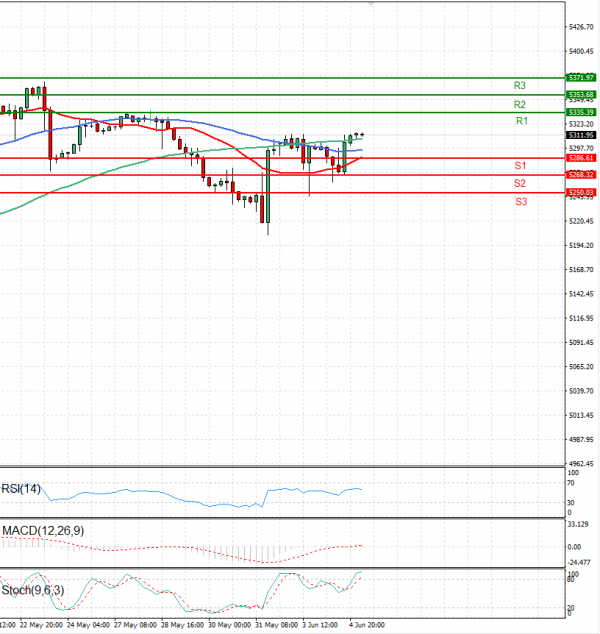Click the 4 Jun 20:00 time label
Viewport: 600px width, 634px height.
[367, 625]
